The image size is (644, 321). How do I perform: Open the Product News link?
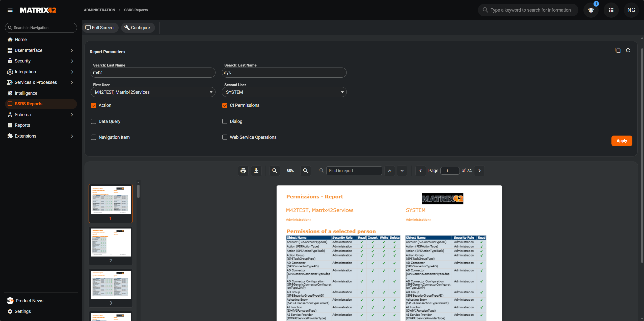tap(29, 301)
